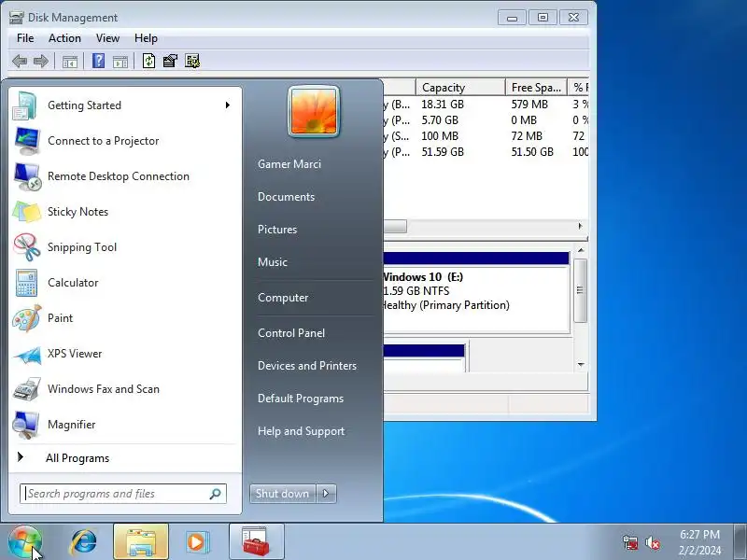
Task: Click the graphical view scroll down arrow
Action: click(581, 365)
